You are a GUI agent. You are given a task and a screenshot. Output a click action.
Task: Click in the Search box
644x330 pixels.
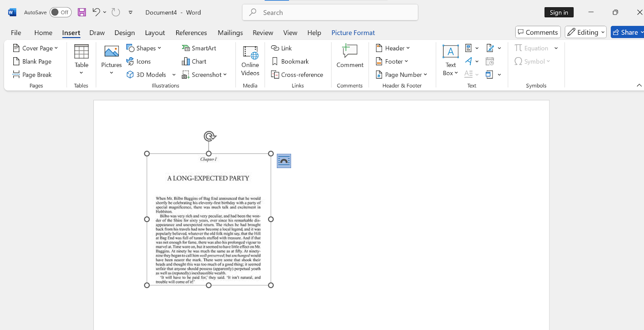tap(330, 12)
